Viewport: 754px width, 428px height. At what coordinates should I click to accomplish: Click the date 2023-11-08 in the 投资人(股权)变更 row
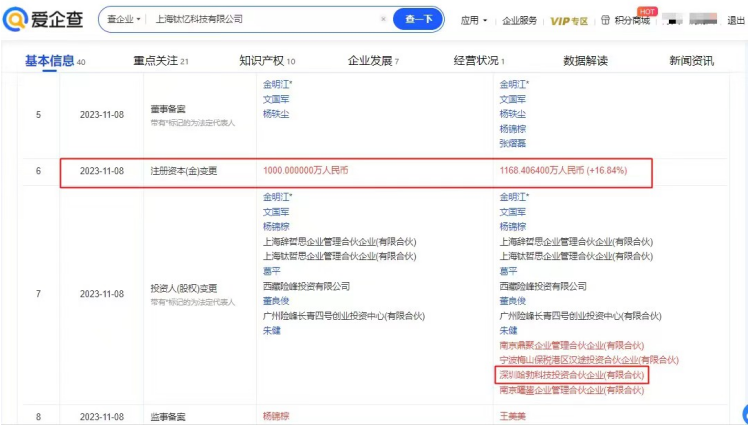tap(102, 293)
